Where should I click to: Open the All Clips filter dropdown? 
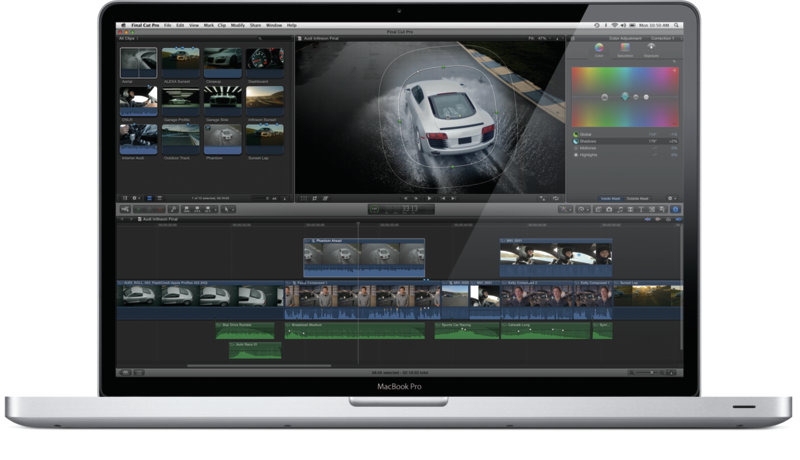pyautogui.click(x=129, y=38)
